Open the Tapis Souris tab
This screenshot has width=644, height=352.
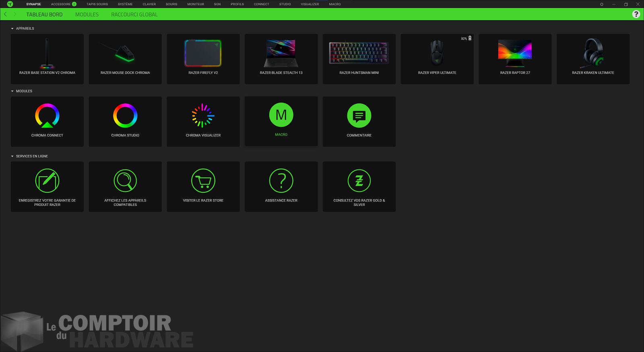pos(97,4)
